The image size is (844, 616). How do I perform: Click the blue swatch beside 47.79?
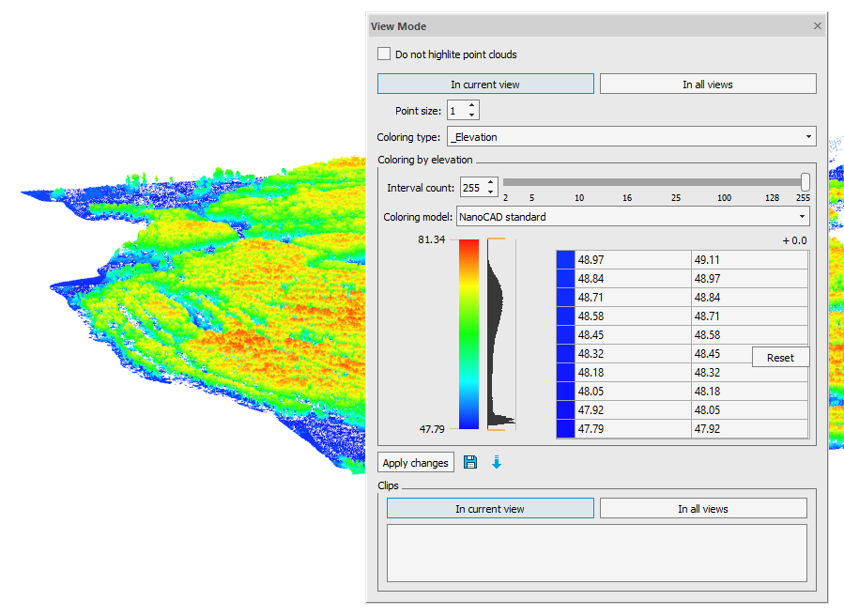click(x=565, y=429)
